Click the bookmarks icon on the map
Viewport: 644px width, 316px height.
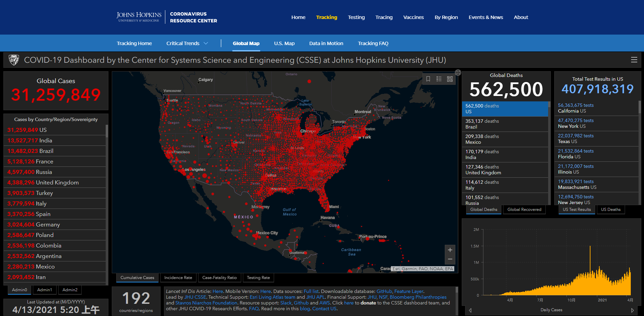pyautogui.click(x=428, y=79)
